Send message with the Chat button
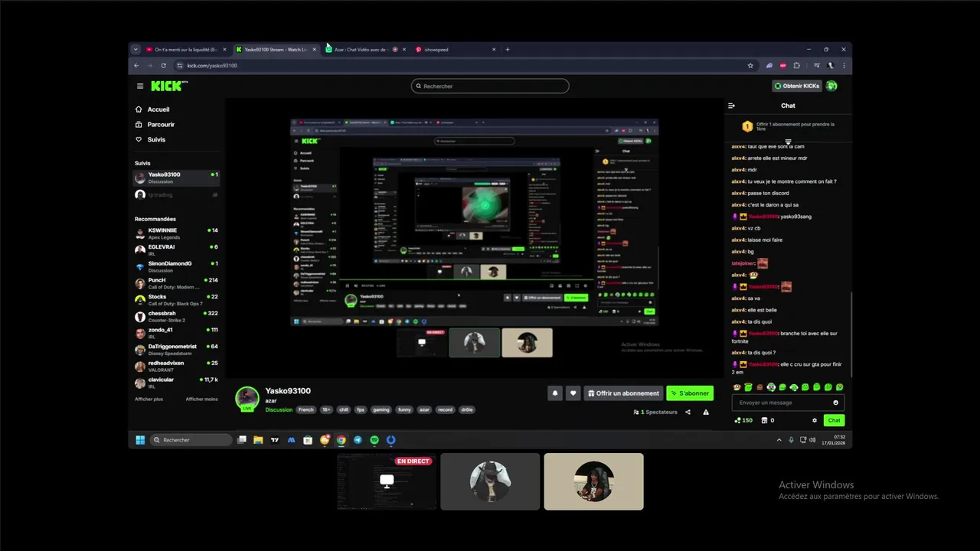The image size is (980, 551). (x=835, y=420)
